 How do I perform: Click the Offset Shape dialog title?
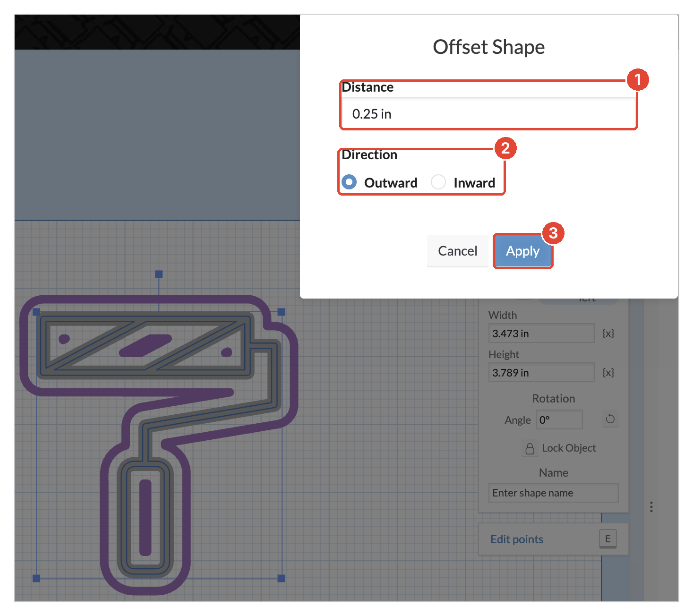pyautogui.click(x=488, y=47)
